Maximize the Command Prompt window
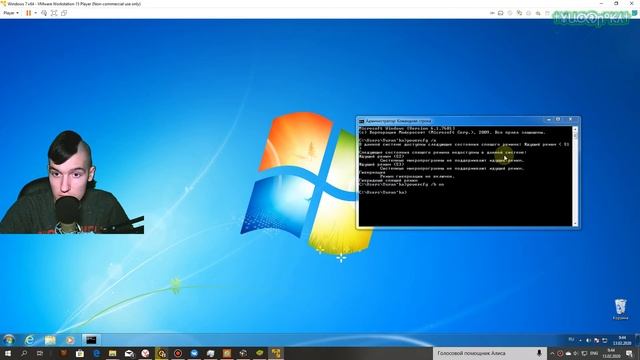640x360 pixels. [x=558, y=120]
